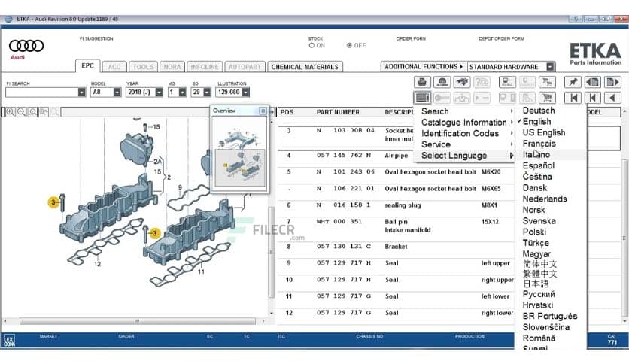Open Catalogue Information menu entry
The height and width of the screenshot is (364, 629).
(463, 123)
